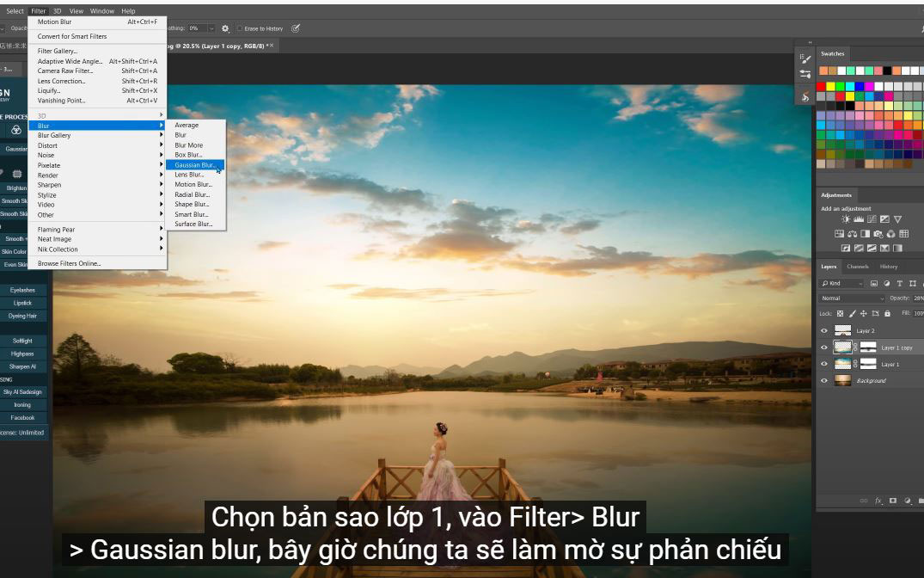Enable Erase to History checkbox

click(240, 28)
